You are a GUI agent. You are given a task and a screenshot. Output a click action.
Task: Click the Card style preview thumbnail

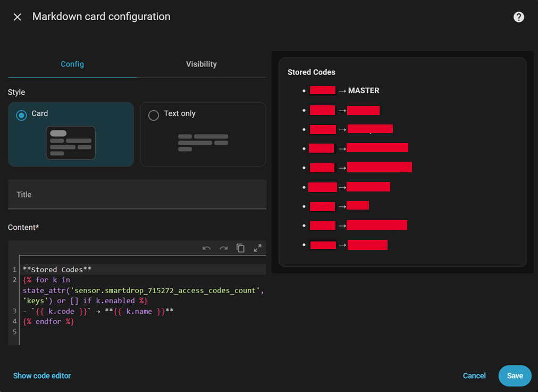71,141
